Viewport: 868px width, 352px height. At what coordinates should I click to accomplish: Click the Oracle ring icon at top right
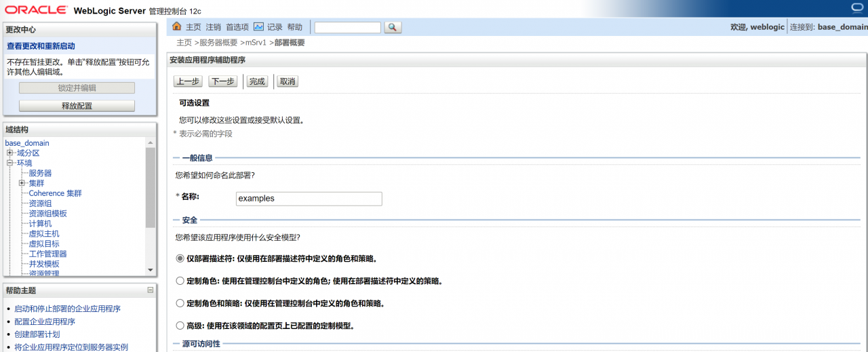(x=859, y=7)
